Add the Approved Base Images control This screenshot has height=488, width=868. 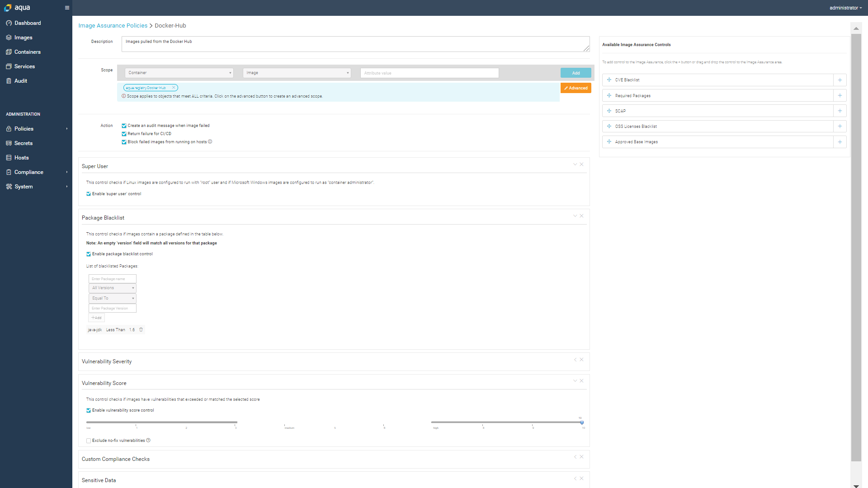840,142
